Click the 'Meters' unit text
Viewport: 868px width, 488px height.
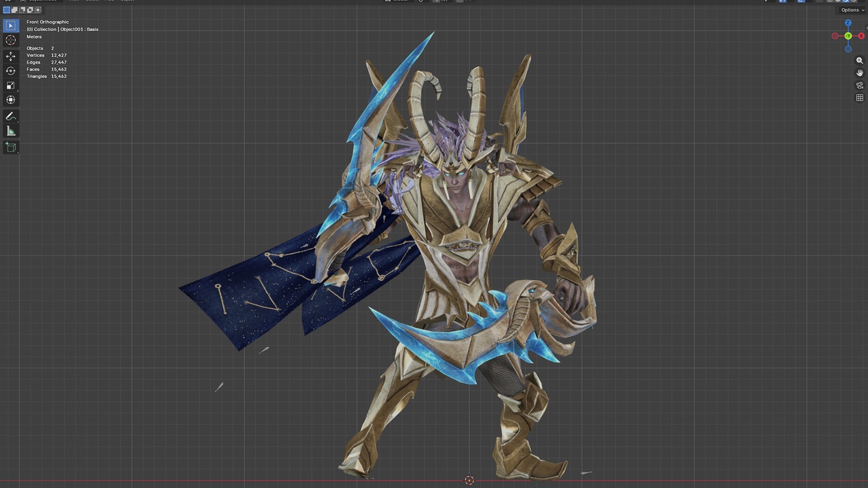coord(34,37)
